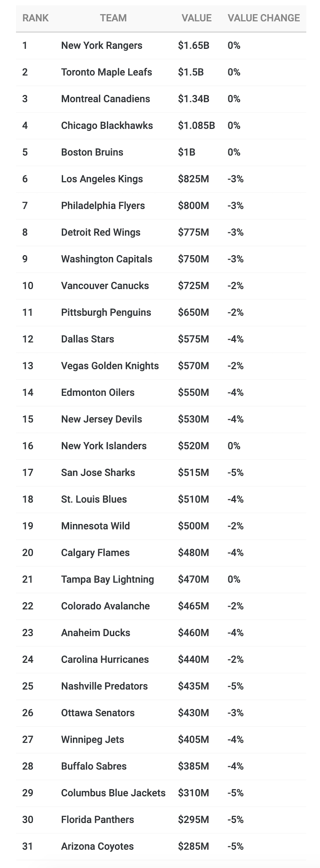The height and width of the screenshot is (868, 320).
Task: Sort by VALUE CHANGE column header
Action: [264, 18]
